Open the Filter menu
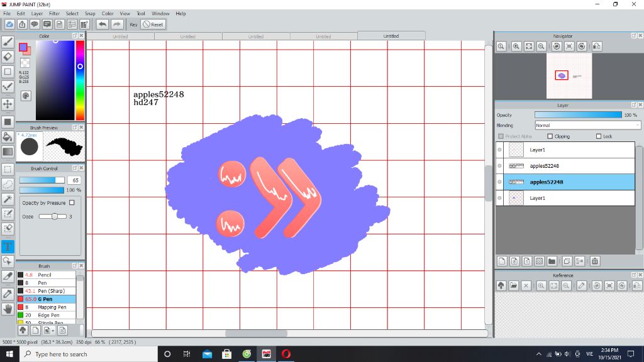 pos(55,14)
